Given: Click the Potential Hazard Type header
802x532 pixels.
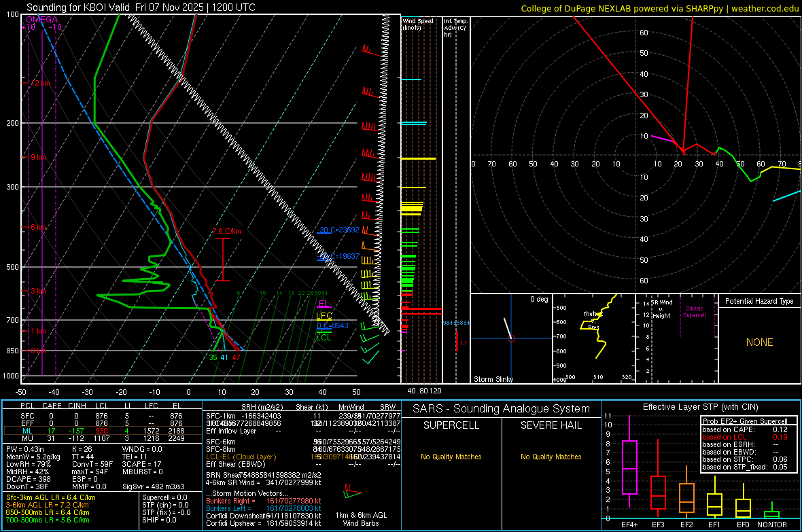Looking at the screenshot, I should click(759, 301).
